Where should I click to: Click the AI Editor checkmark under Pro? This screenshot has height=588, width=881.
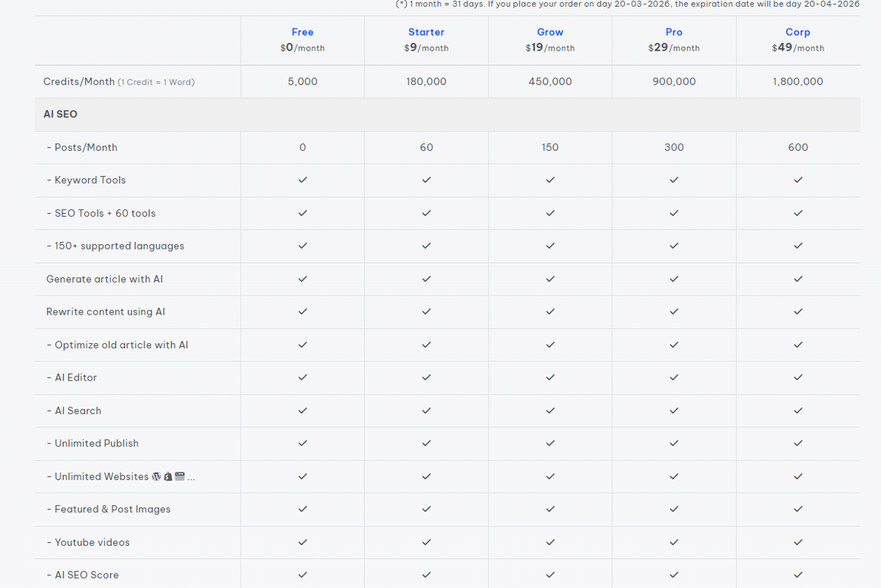674,377
